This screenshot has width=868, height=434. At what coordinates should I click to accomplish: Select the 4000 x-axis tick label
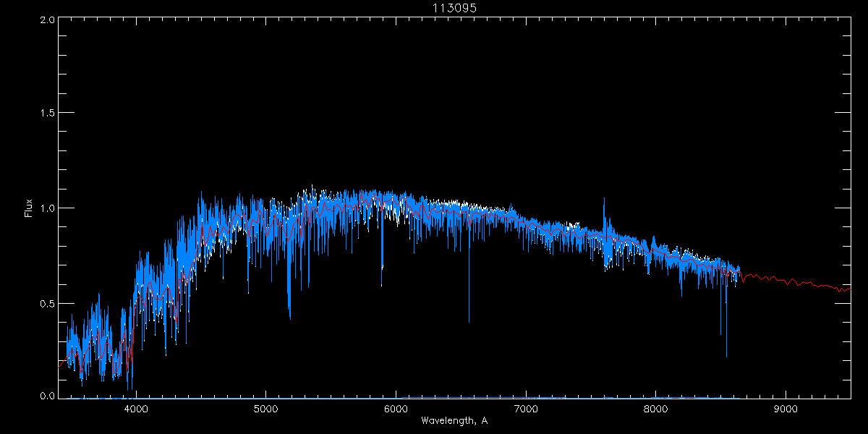click(136, 409)
